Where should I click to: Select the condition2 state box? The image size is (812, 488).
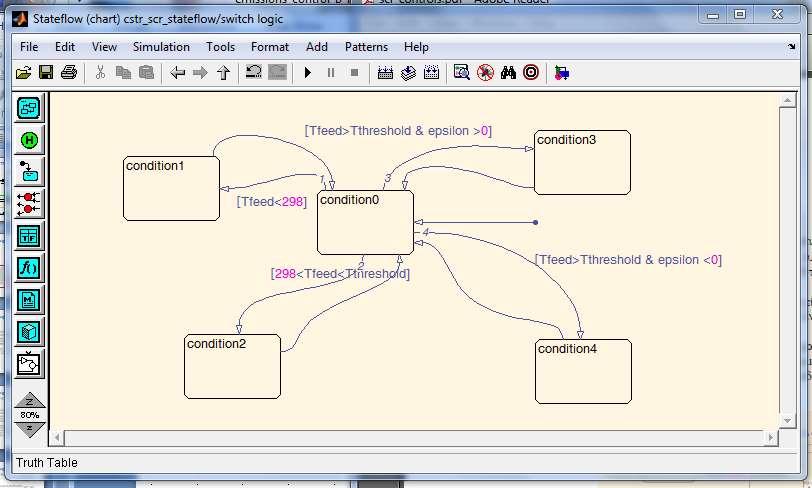[x=233, y=366]
